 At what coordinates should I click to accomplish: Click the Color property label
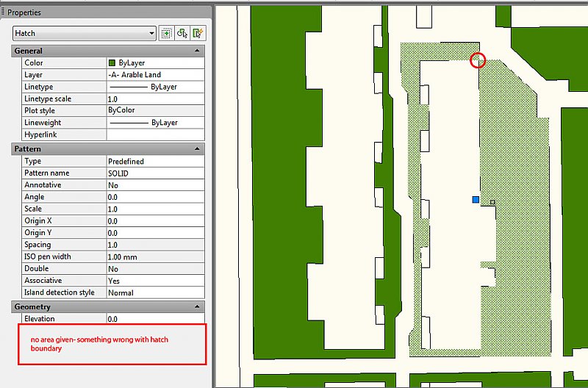point(33,62)
